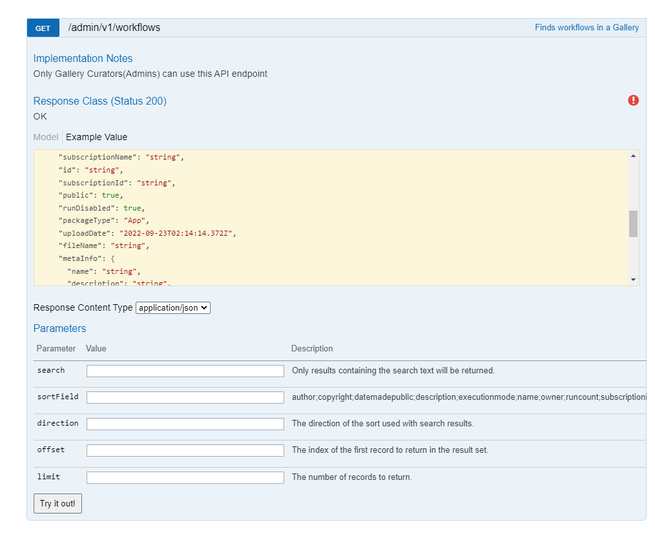Viewport: 655px width, 540px height.
Task: Focus the offset value field
Action: [185, 451]
